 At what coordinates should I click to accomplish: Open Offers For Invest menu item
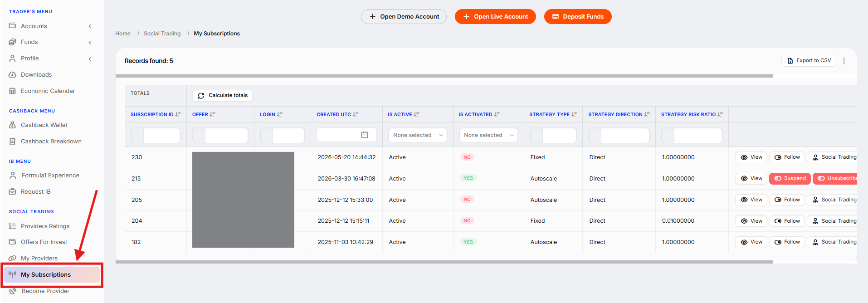click(44, 242)
